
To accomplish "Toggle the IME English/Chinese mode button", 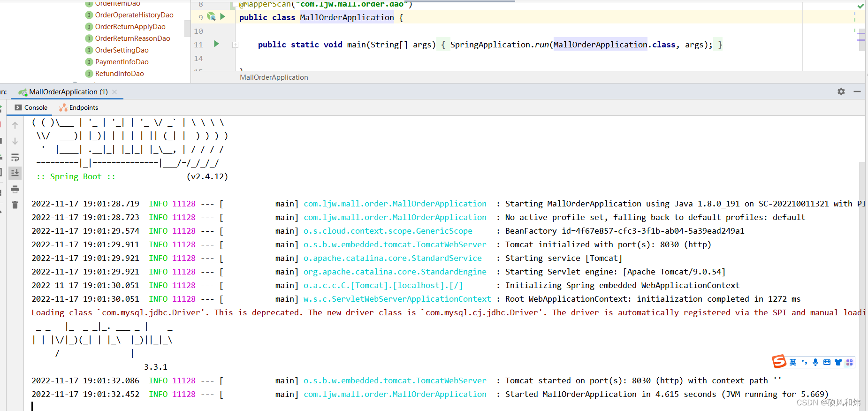I will [x=793, y=362].
